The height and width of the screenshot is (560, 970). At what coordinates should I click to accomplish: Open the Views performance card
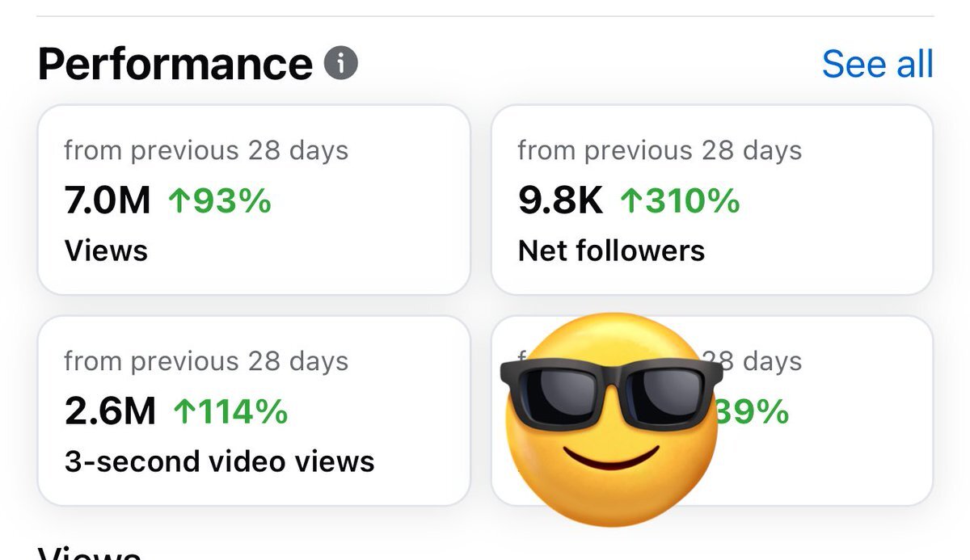[x=254, y=200]
